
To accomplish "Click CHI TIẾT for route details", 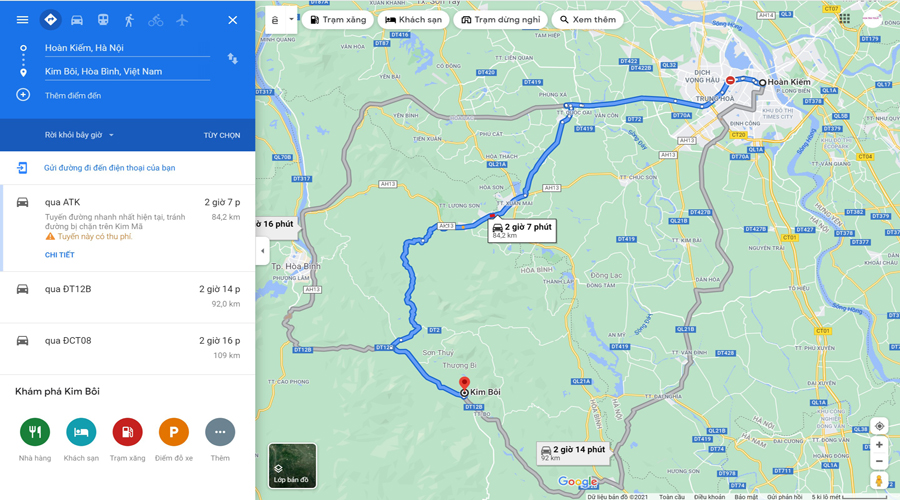I will pos(60,255).
